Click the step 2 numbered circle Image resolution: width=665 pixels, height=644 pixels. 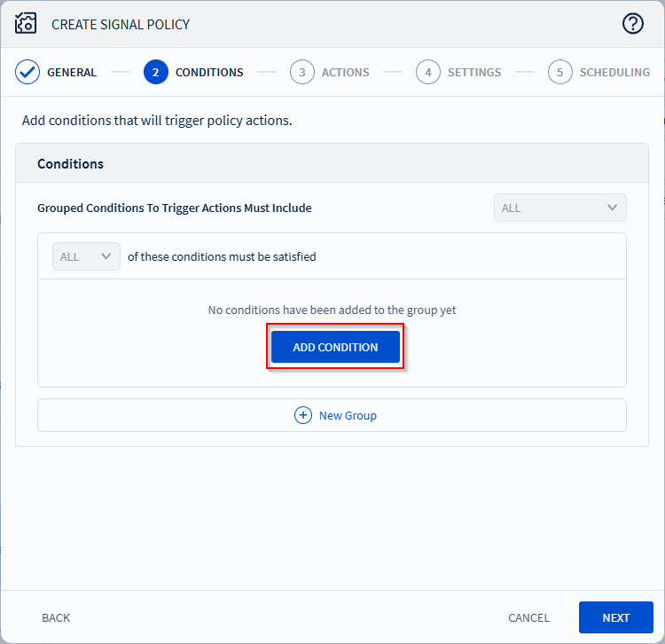pos(155,73)
